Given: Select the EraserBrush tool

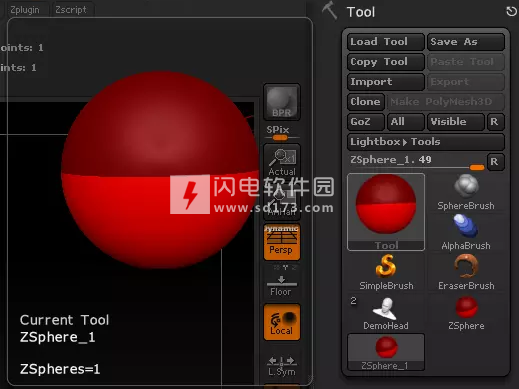Looking at the screenshot, I should (x=466, y=273).
